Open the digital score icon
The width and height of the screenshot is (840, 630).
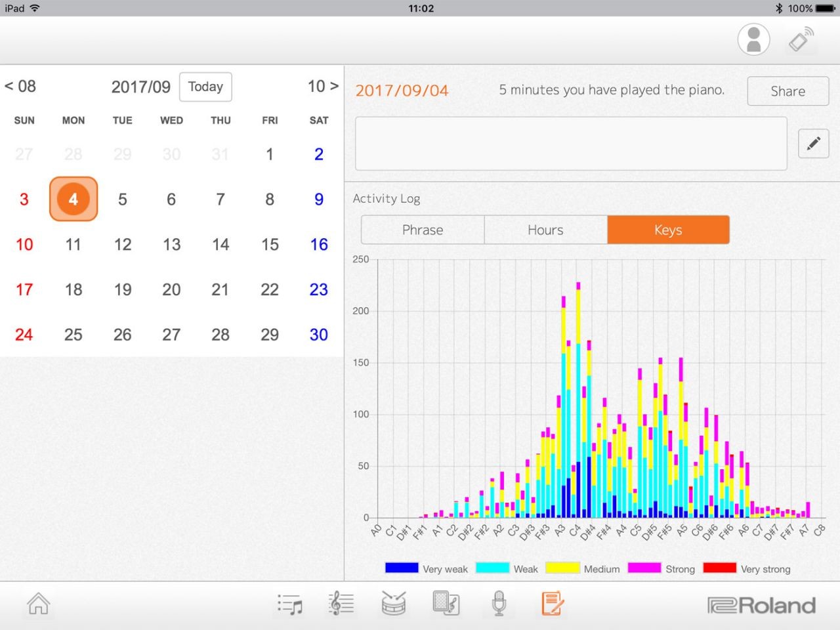coord(341,604)
